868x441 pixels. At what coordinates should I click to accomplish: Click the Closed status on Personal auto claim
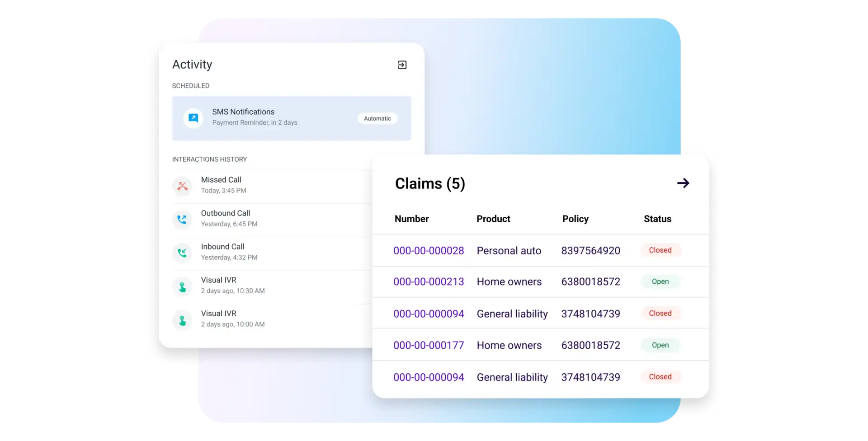660,250
